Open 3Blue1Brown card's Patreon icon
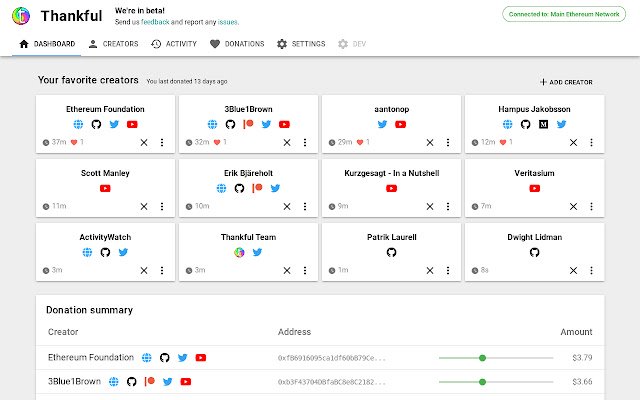640x400 pixels. pos(248,124)
